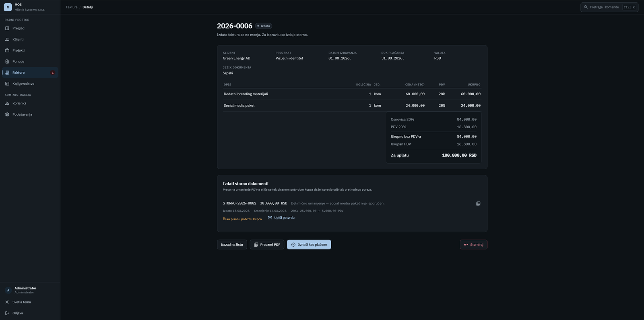Click the Klijenti people icon
Screen dimensions: 644x320
click(x=7, y=39)
